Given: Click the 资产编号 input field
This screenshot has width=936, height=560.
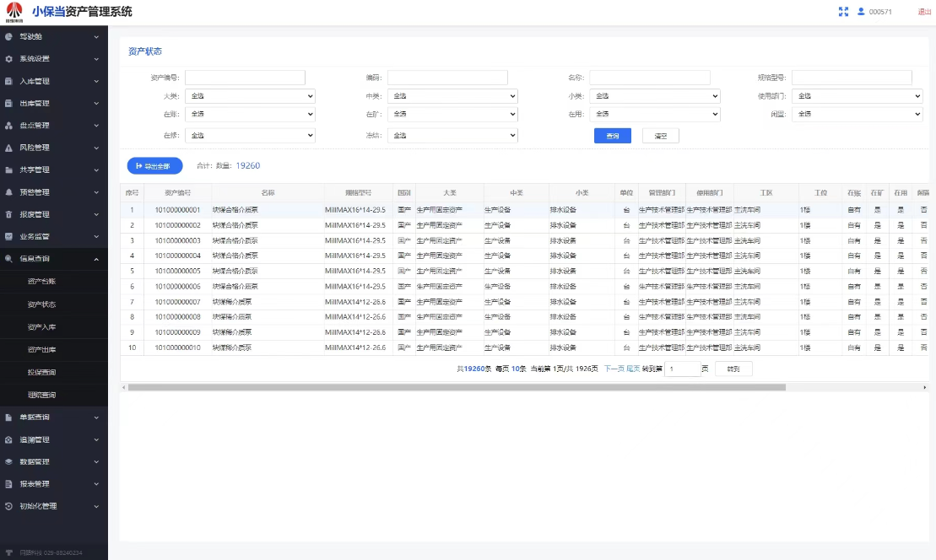Looking at the screenshot, I should click(245, 78).
